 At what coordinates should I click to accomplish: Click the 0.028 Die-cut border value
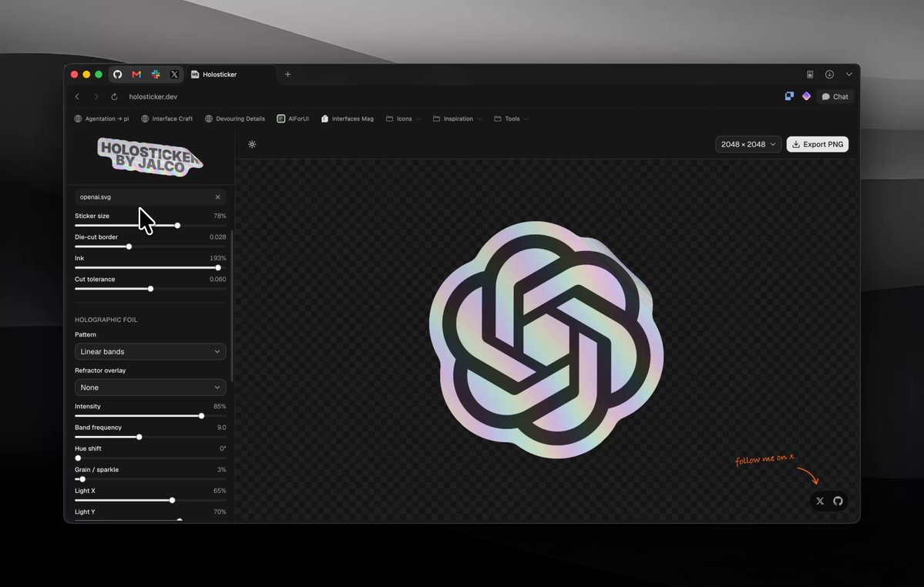click(x=217, y=237)
